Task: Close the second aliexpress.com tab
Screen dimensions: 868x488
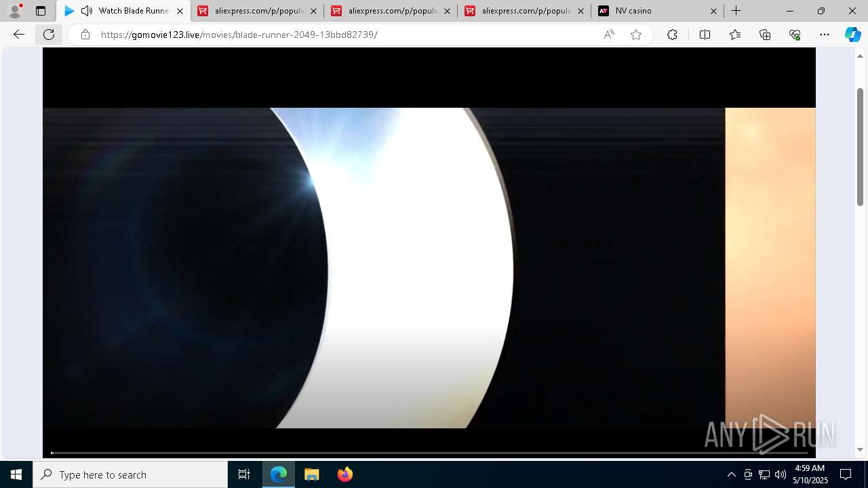Action: 447,11
